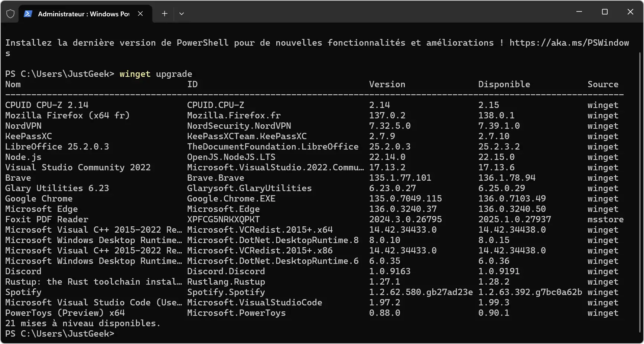This screenshot has height=344, width=644.
Task: Click 'Microsoft Edge' in the Nom column
Action: pyautogui.click(x=42, y=209)
